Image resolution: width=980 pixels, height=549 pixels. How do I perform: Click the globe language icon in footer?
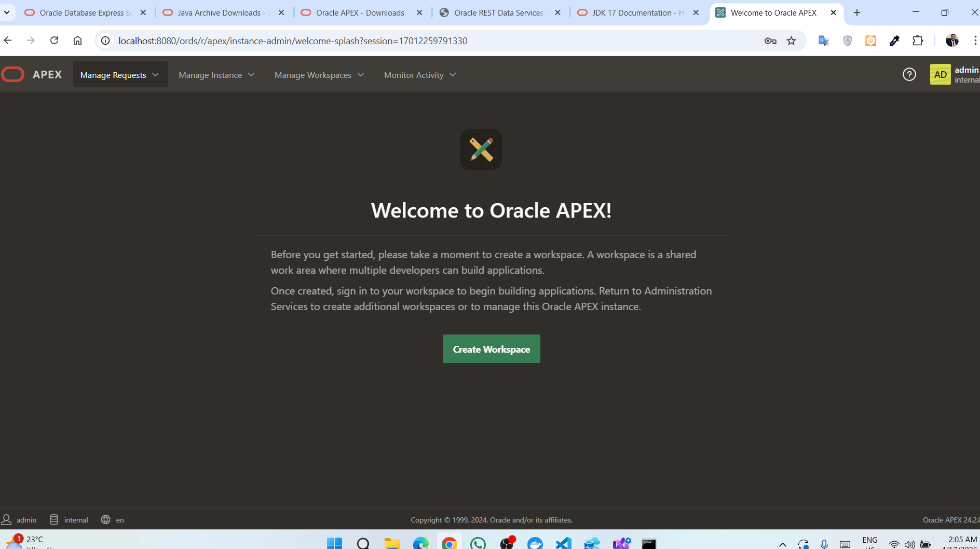(105, 519)
